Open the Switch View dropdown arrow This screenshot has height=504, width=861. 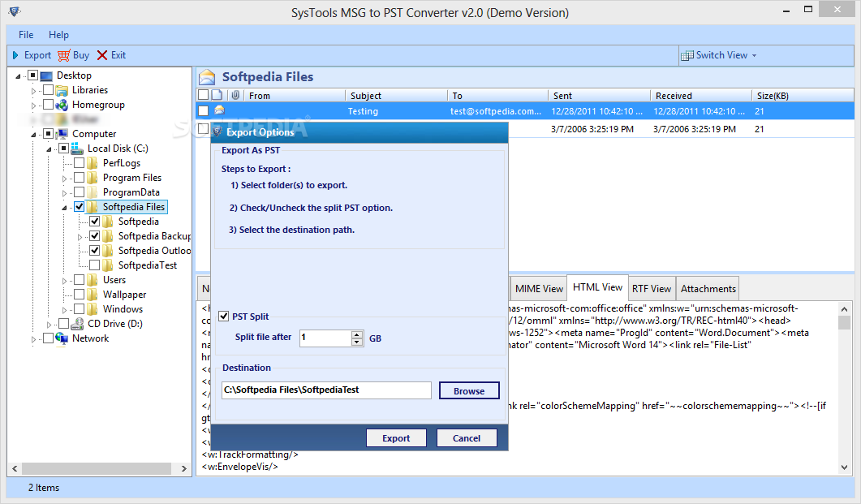754,55
